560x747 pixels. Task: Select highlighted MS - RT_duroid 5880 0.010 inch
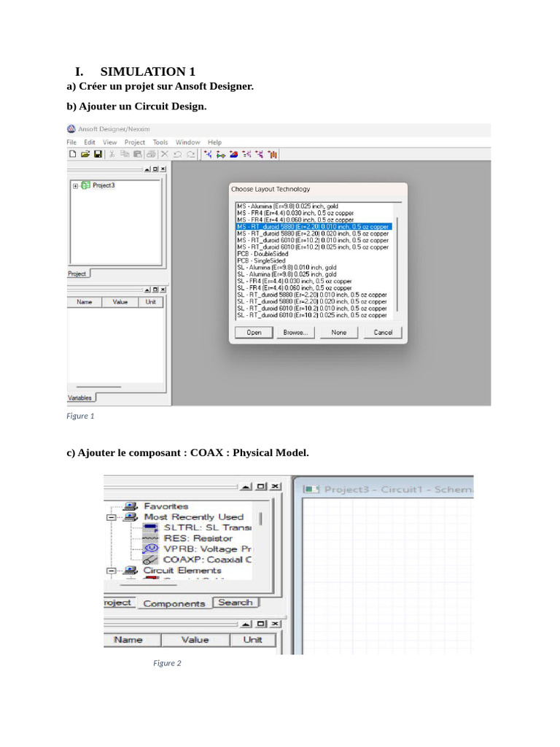click(x=314, y=227)
